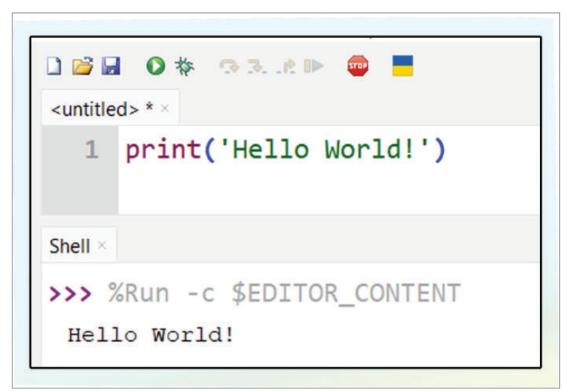
Task: Stop the backend with red STOP sign
Action: pos(357,67)
